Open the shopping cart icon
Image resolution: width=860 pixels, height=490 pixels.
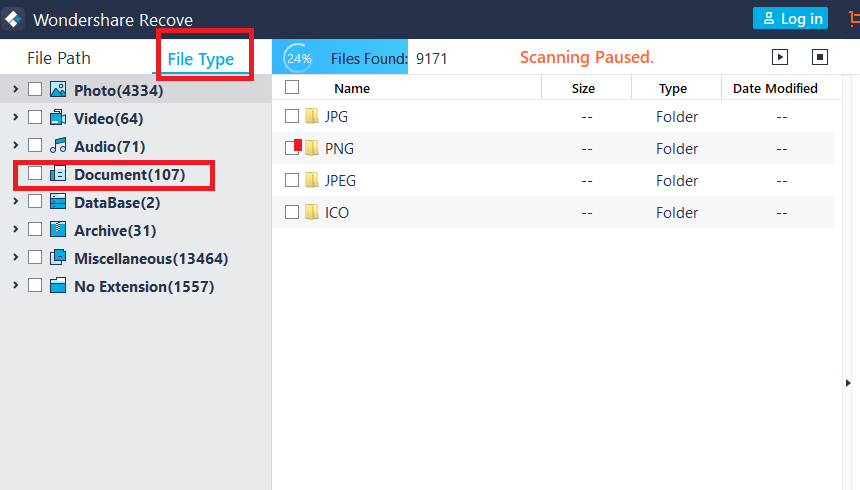(854, 19)
